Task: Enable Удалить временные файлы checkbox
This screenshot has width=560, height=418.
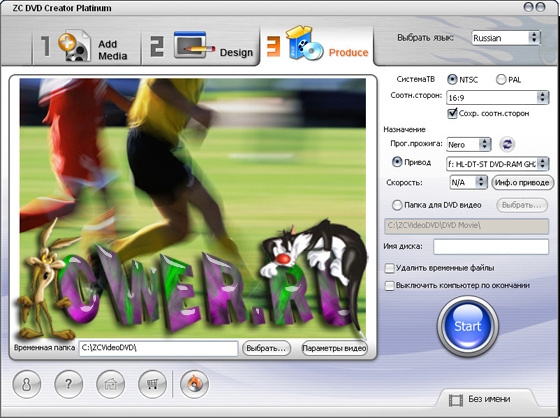Action: tap(389, 268)
